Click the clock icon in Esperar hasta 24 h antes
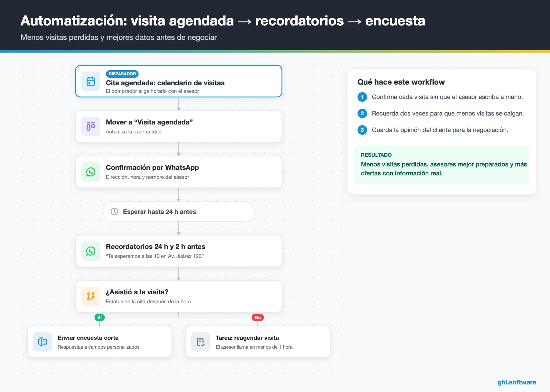Screen dimensions: 550x392 pos(114,211)
